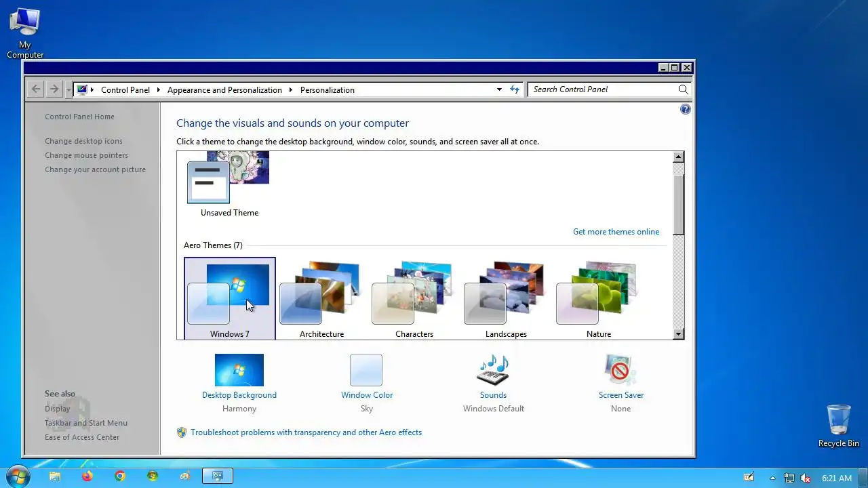Click the Back navigation arrow

pos(36,89)
